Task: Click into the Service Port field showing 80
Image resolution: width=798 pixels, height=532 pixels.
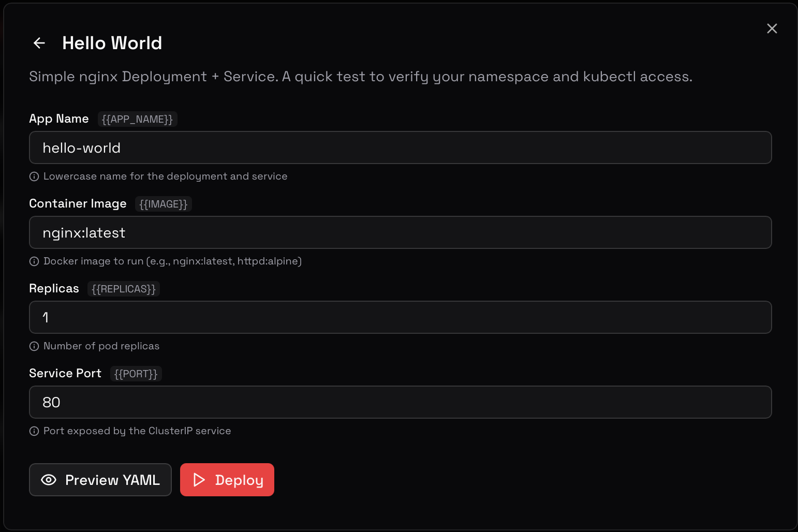Action: pyautogui.click(x=400, y=402)
